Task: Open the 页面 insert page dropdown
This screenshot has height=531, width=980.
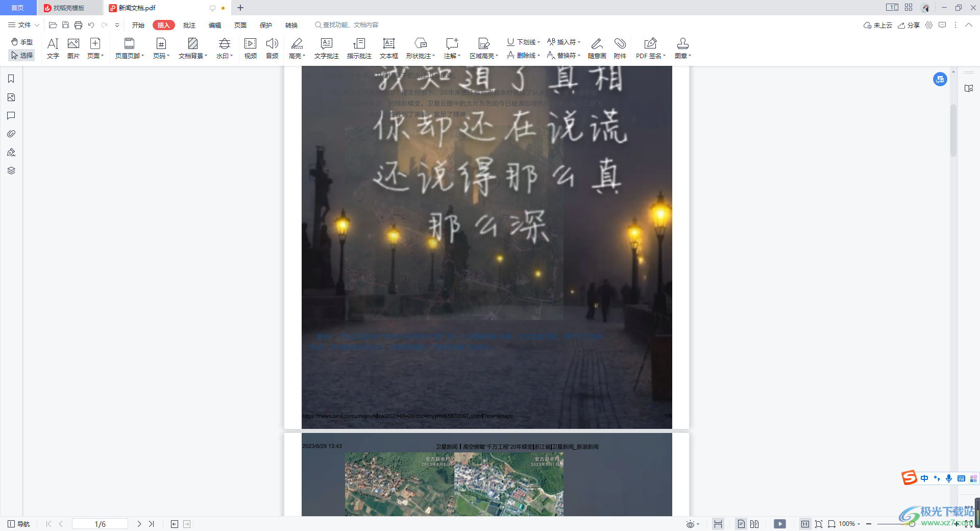Action: tap(95, 49)
